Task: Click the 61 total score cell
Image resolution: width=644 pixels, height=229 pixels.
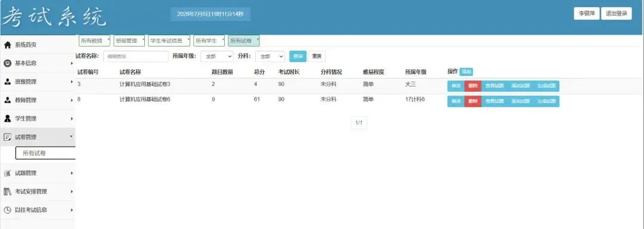Action: 256,100
